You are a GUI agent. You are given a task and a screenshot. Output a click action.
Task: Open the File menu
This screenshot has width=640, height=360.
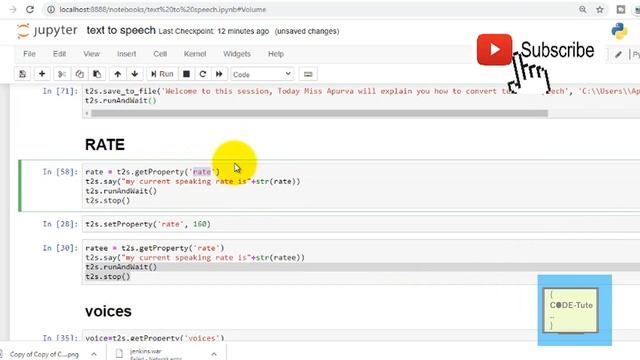point(29,54)
